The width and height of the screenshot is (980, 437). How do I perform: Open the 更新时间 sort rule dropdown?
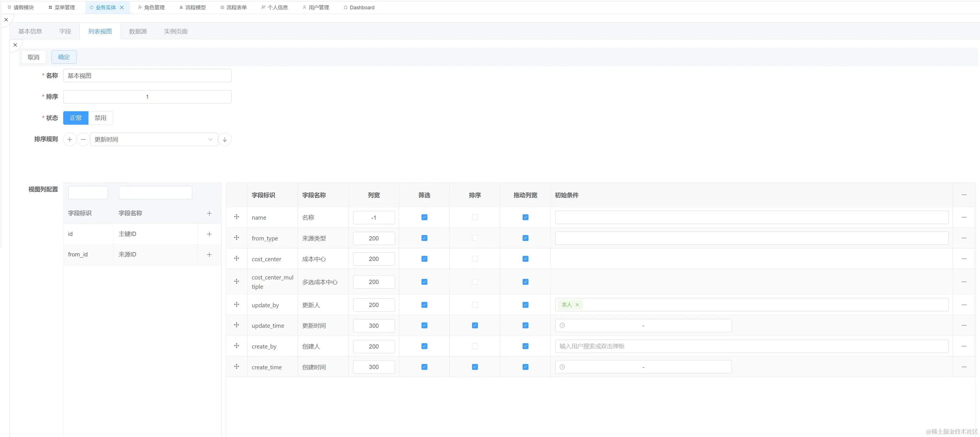click(154, 139)
